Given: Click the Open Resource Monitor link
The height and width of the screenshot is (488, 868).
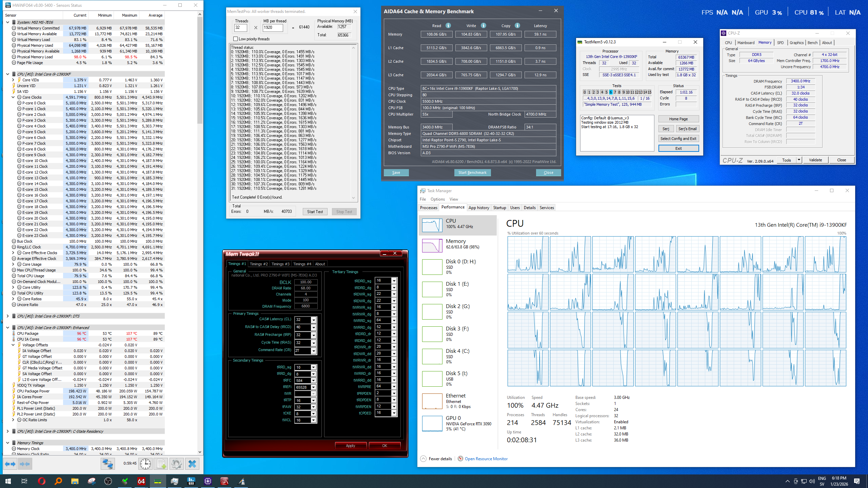Looking at the screenshot, I should 486,459.
